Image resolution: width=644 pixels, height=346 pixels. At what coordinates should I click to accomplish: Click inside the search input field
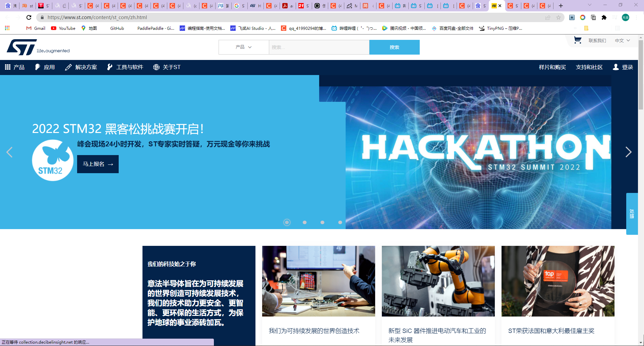318,47
